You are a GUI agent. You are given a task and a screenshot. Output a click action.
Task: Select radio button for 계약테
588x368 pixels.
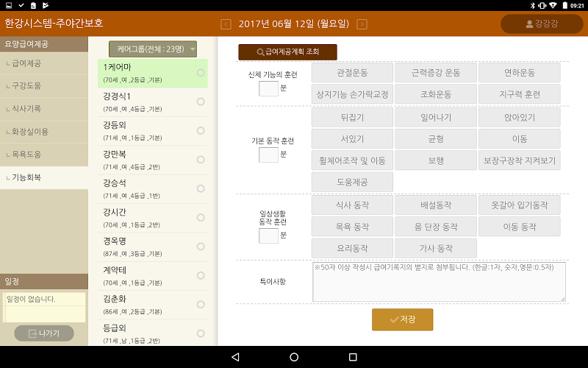201,275
